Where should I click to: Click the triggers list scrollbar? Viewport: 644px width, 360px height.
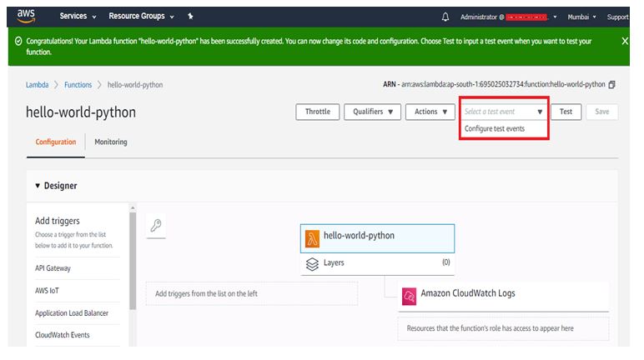click(x=133, y=261)
